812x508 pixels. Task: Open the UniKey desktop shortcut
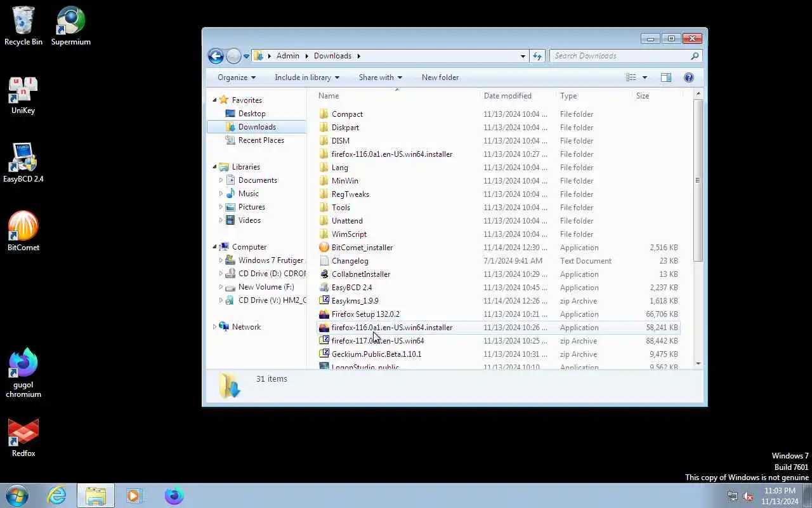(23, 95)
